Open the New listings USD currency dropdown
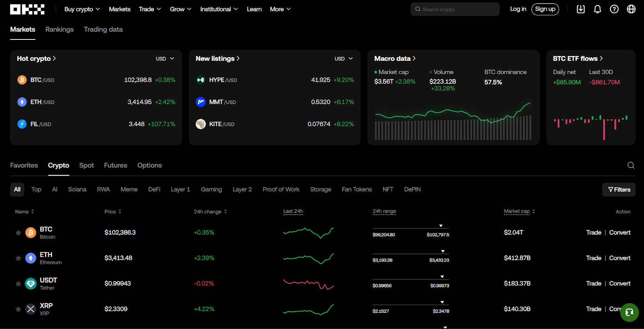This screenshot has height=329, width=644. pyautogui.click(x=344, y=59)
